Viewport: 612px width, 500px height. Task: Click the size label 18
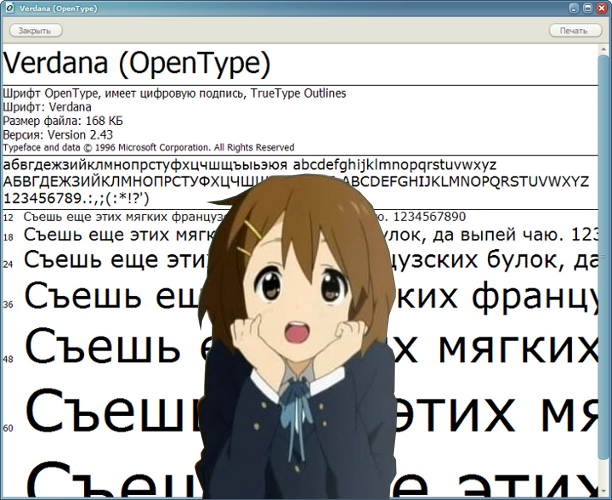click(8, 237)
